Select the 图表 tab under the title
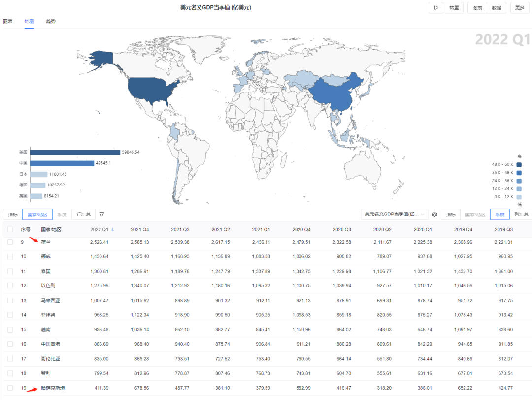 [8, 21]
